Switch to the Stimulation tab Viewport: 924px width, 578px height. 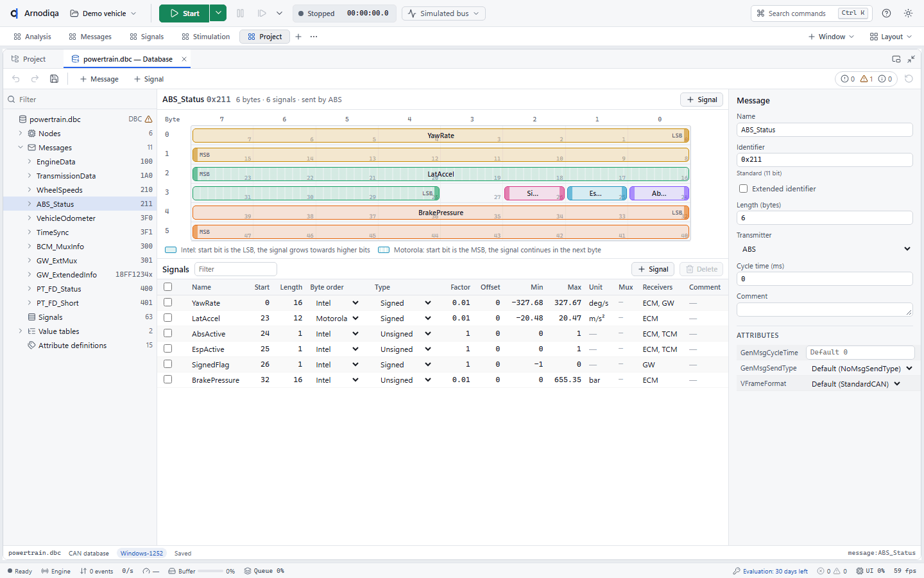pyautogui.click(x=206, y=37)
